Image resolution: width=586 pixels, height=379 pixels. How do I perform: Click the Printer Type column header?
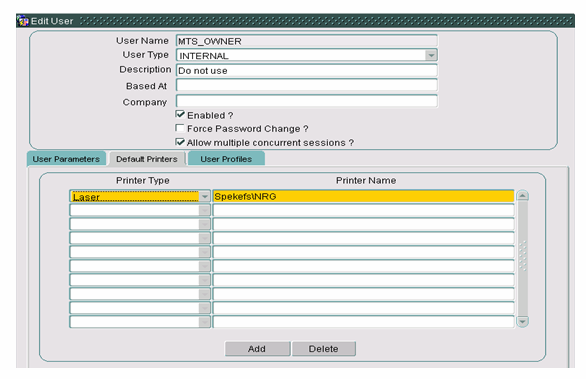(x=143, y=181)
